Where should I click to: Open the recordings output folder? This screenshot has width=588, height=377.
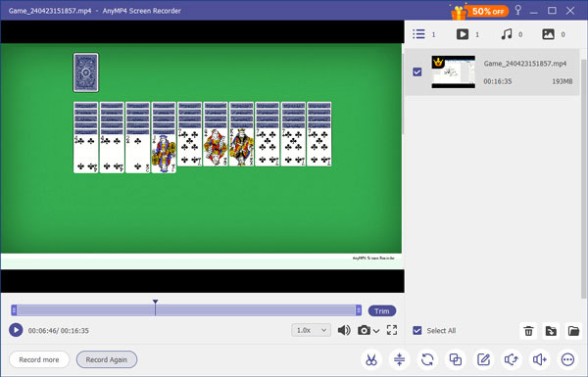[x=573, y=331]
